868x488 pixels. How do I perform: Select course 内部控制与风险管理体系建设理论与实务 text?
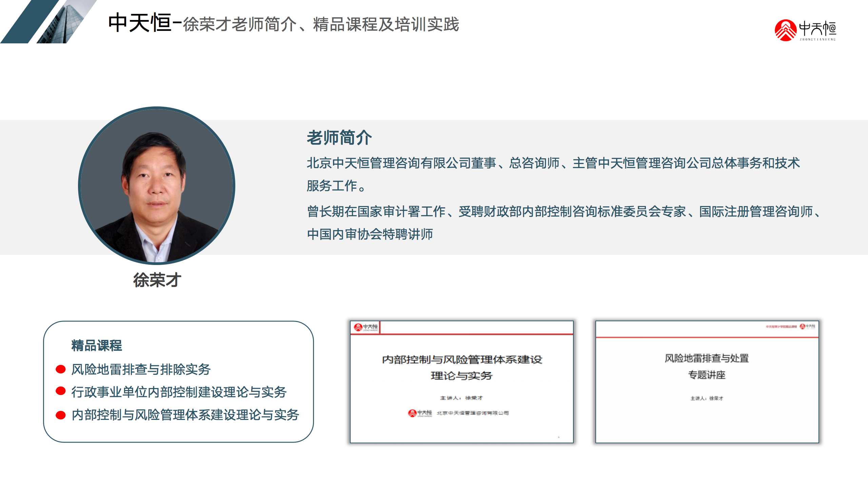tap(185, 415)
